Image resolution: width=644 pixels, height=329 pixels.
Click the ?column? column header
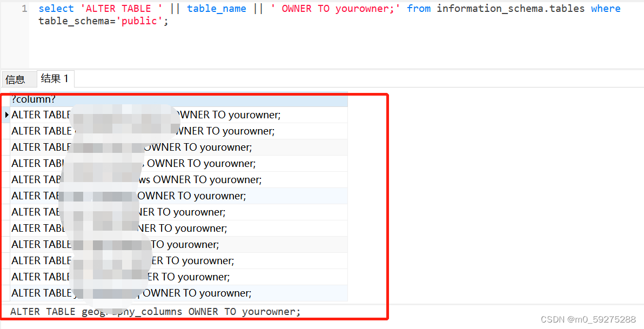pos(31,99)
